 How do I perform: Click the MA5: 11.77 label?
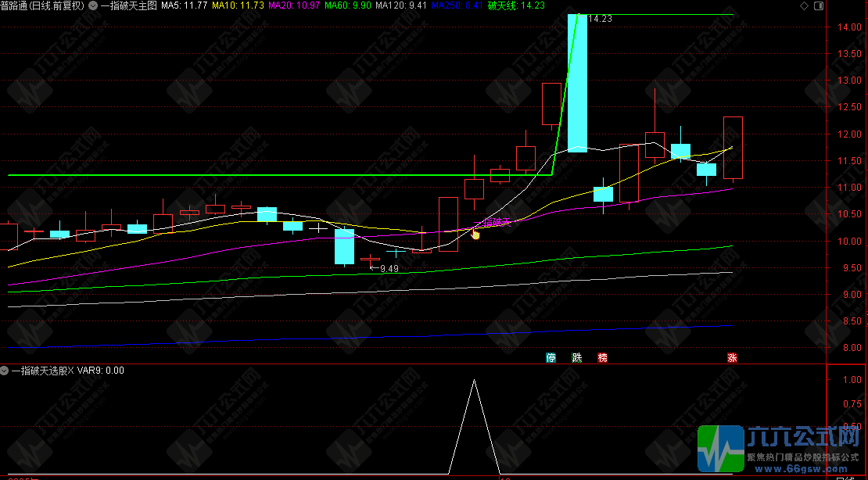click(x=185, y=5)
